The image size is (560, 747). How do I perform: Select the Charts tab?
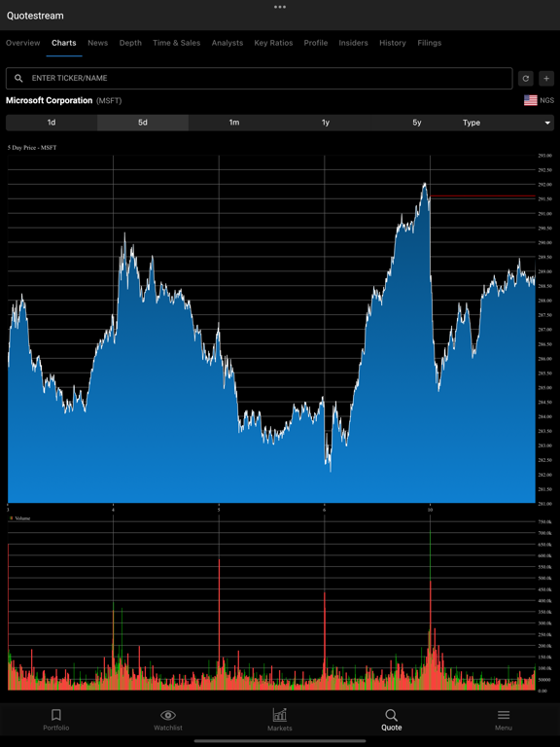pos(64,43)
